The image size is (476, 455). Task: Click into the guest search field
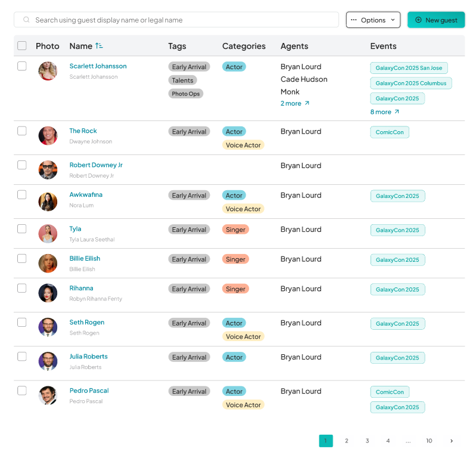(x=179, y=20)
